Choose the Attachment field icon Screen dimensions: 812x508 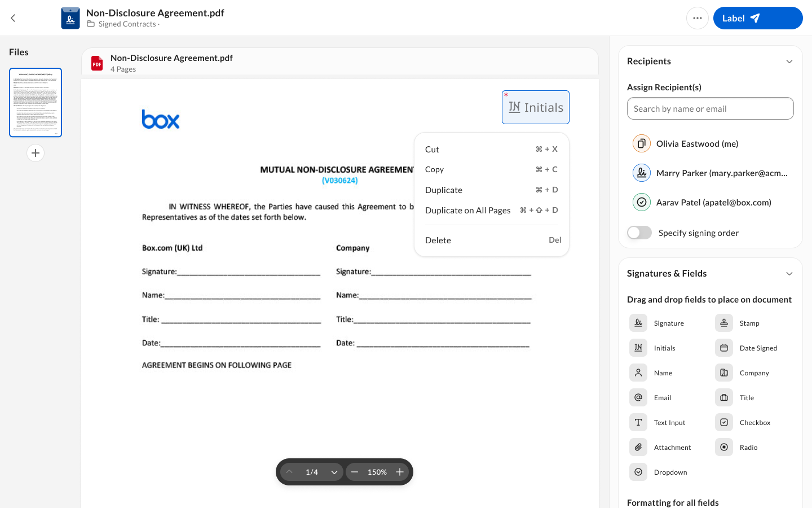(638, 447)
